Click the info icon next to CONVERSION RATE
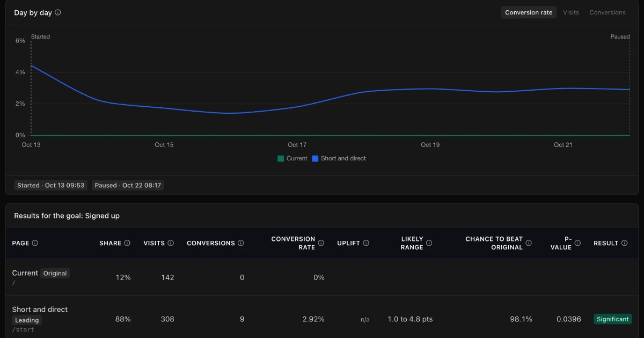Screen dimensions: 644x338 coord(321,243)
